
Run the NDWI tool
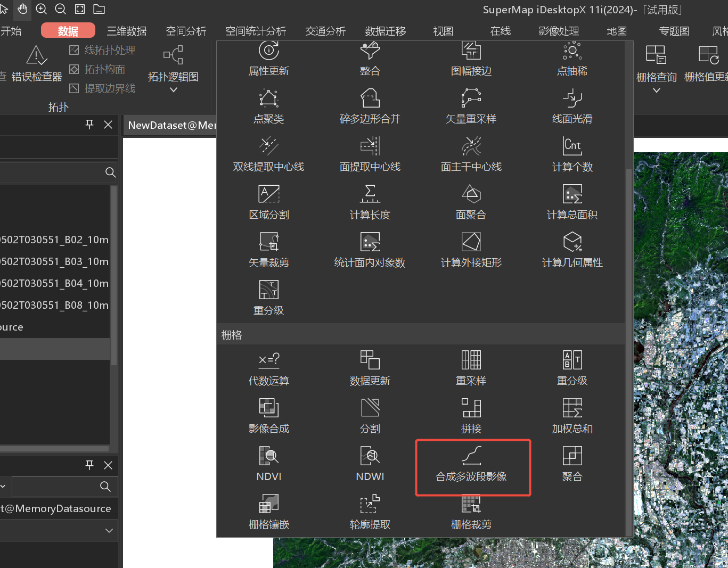coord(370,465)
